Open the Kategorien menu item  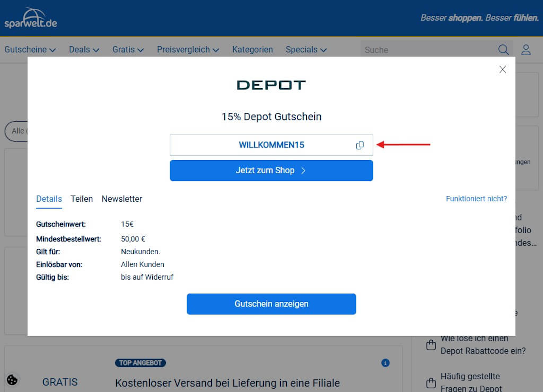click(x=252, y=50)
